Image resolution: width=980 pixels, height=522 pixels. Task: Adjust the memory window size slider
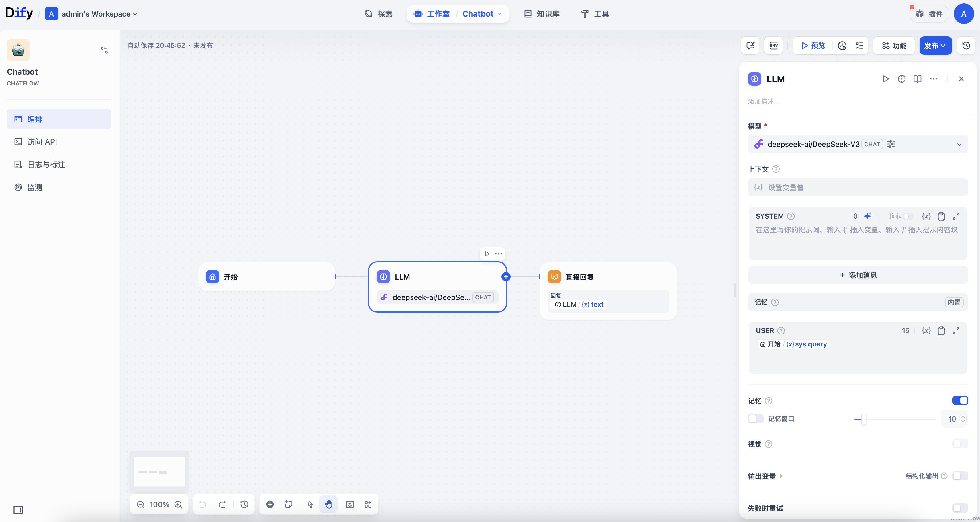click(x=863, y=419)
